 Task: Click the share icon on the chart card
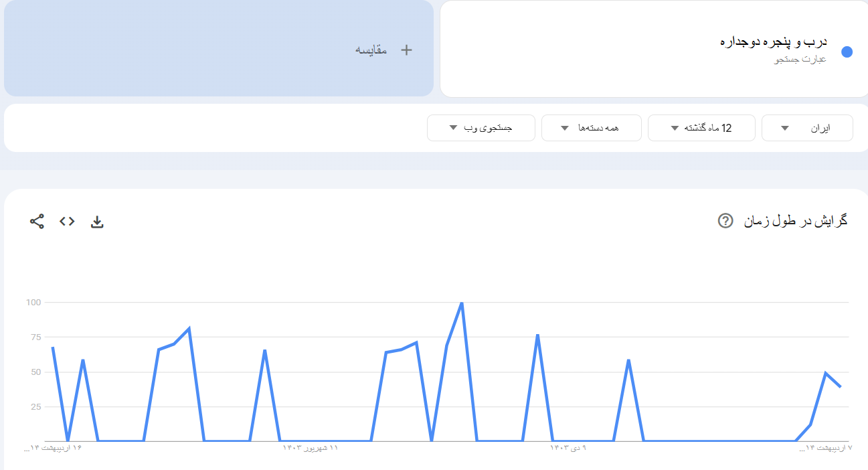37,222
